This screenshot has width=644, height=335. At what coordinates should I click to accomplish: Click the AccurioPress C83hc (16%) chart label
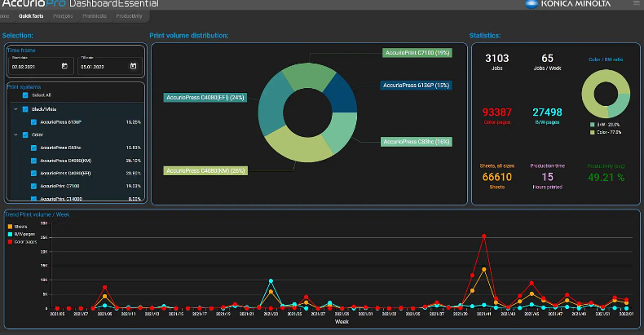point(417,142)
